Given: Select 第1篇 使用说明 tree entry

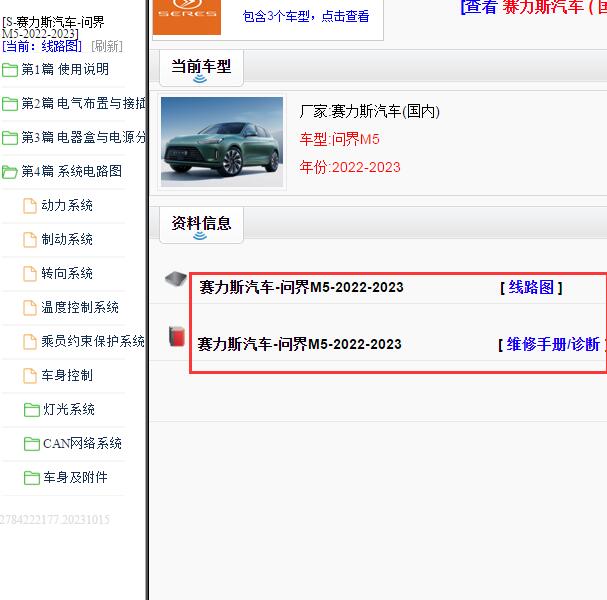Looking at the screenshot, I should click(65, 70).
